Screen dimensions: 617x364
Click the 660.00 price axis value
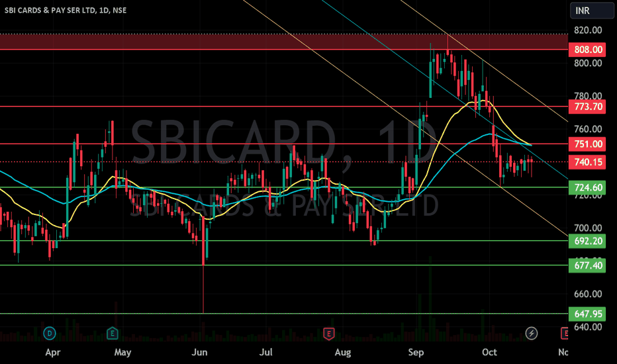coord(588,294)
